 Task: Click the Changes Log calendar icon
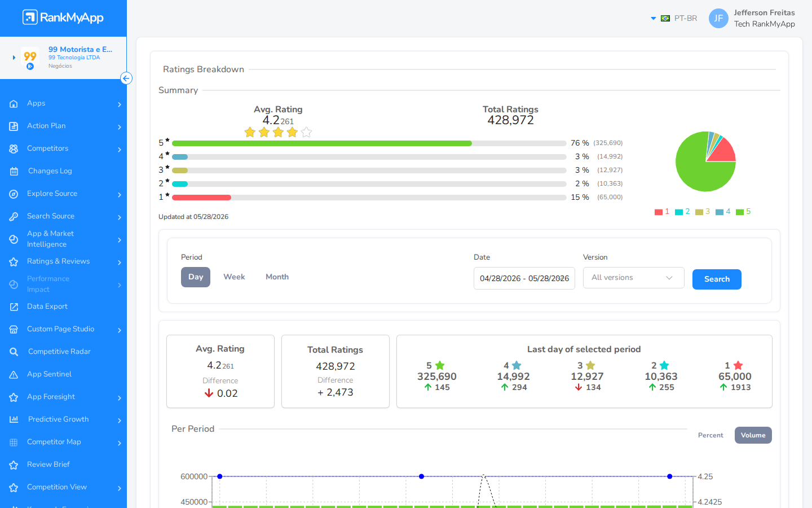point(14,172)
